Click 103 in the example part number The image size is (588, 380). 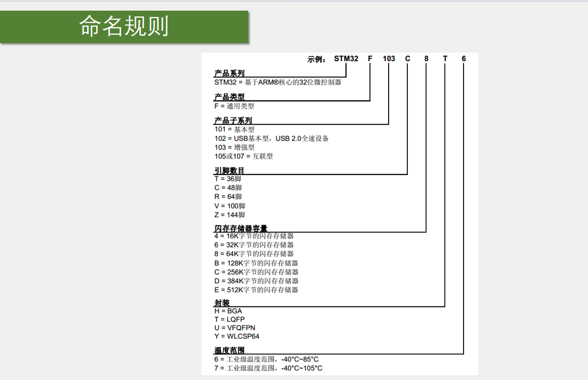coord(389,59)
